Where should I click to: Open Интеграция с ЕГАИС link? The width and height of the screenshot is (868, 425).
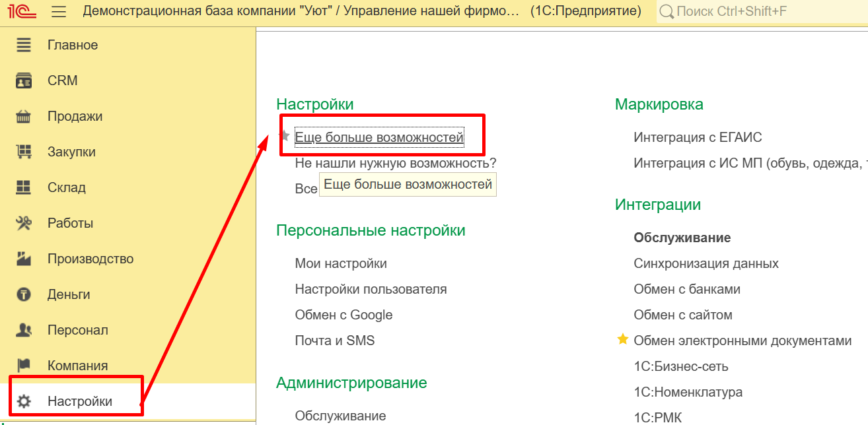[698, 137]
